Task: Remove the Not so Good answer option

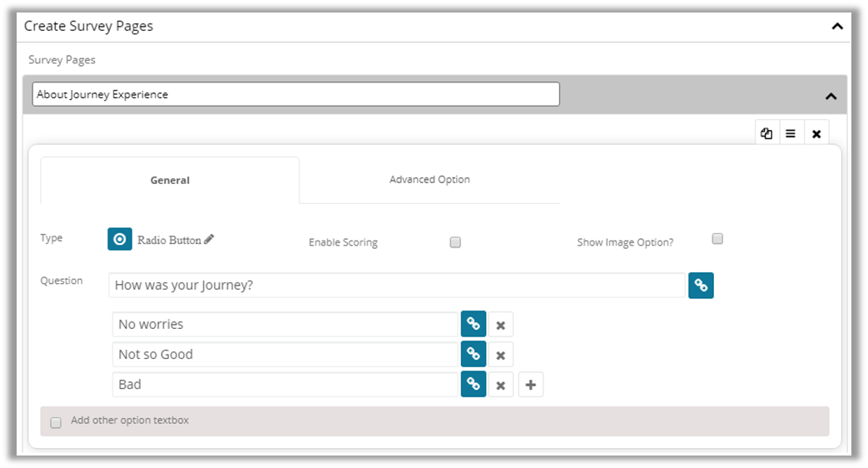Action: (x=501, y=356)
